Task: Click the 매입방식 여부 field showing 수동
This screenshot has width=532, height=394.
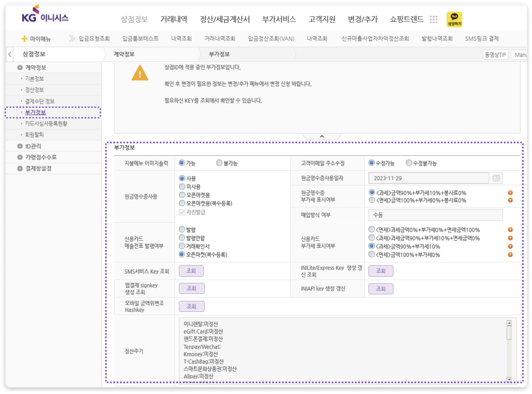Action: [436, 215]
